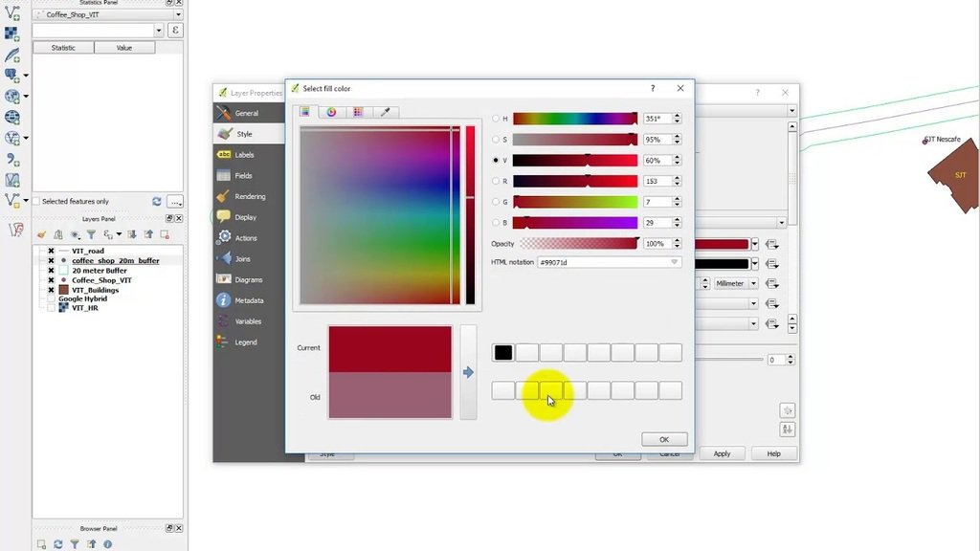Click the Add PostGIS Layer elephant icon
980x551 pixels.
click(11, 76)
